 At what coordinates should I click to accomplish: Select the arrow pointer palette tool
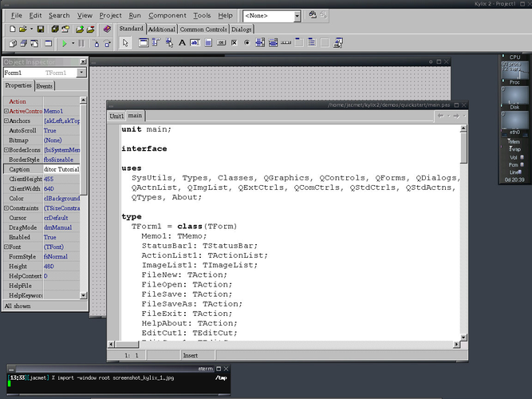tap(125, 43)
